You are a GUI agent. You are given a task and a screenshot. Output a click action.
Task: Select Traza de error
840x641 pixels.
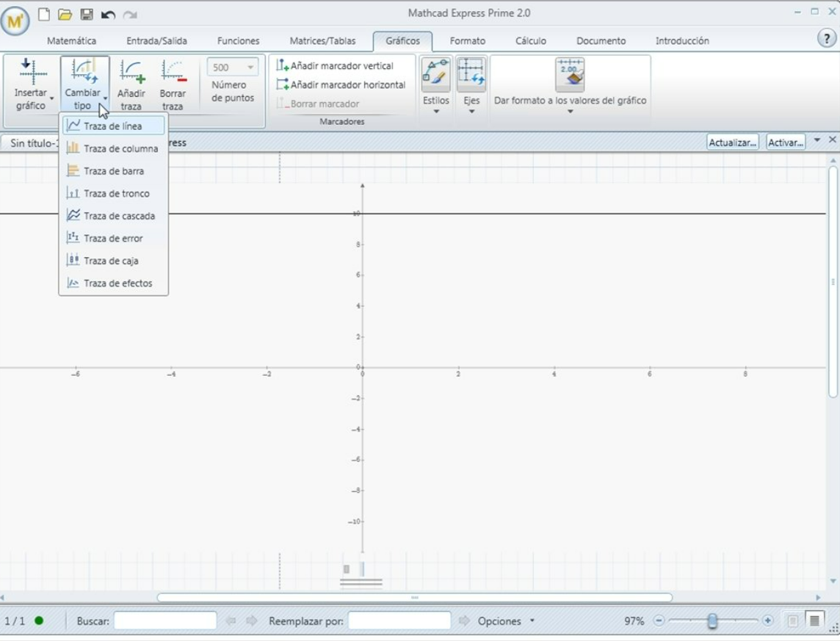point(114,239)
